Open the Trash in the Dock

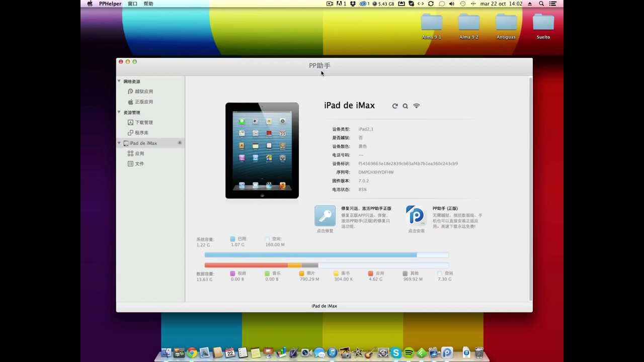[479, 352]
